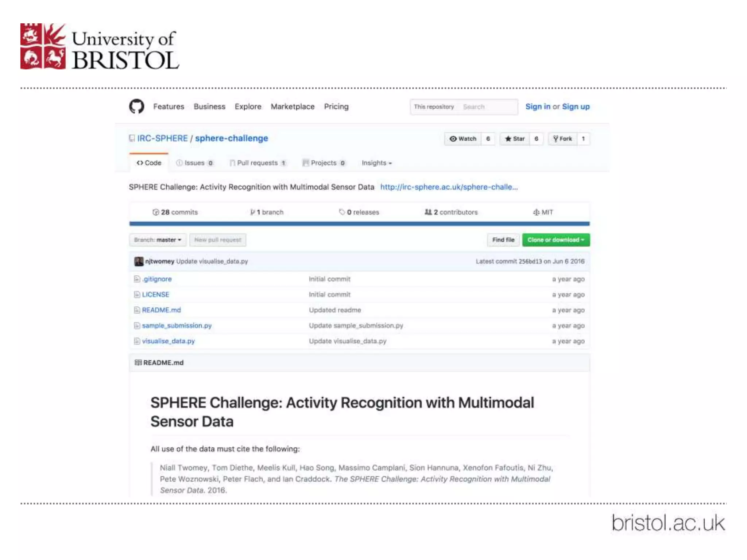This screenshot has width=747, height=560.
Task: Click 'Initial commit' message for .gitignore
Action: [330, 279]
